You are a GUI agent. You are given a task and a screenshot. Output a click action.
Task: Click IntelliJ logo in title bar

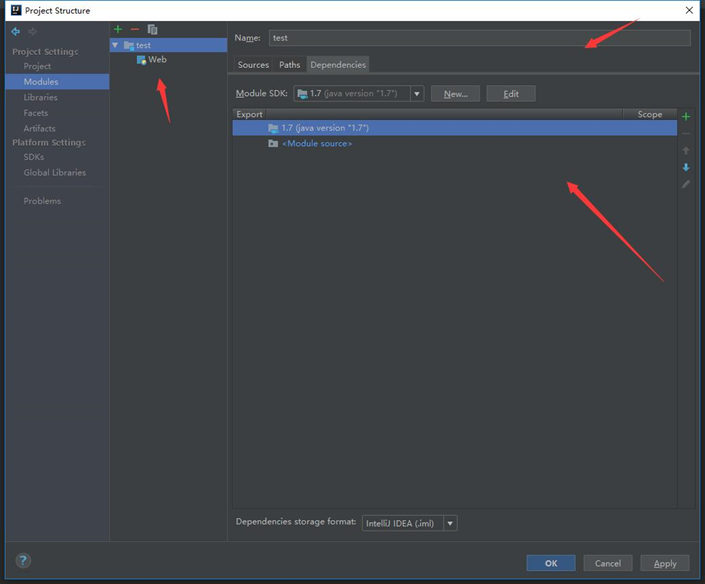pos(16,10)
